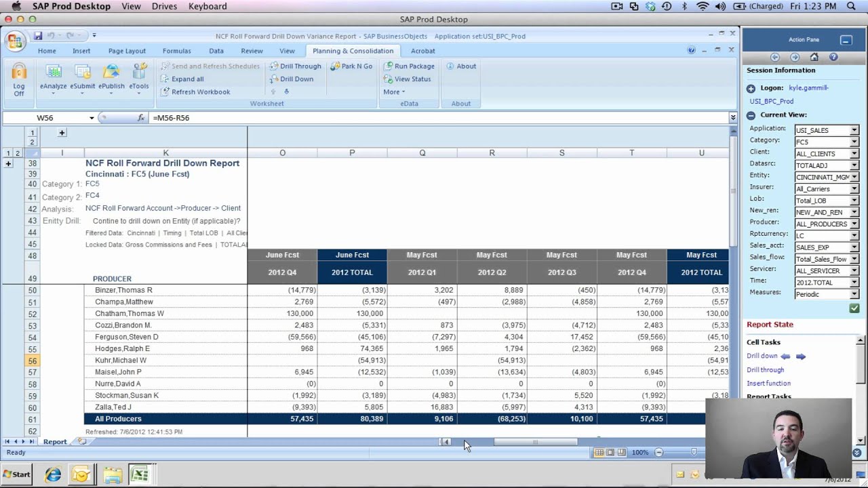Select cell Binzer,Thomas R
This screenshot has width=868, height=488.
click(165, 290)
